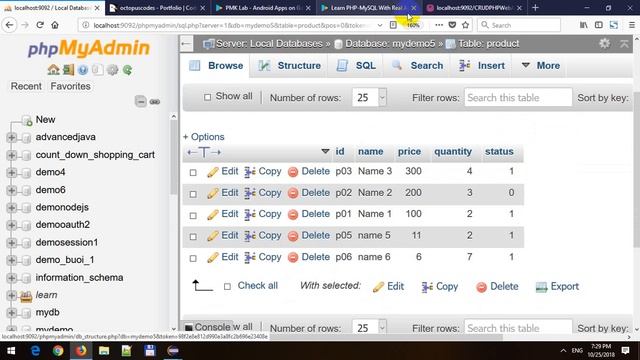Click Firefox Search box

518,25
